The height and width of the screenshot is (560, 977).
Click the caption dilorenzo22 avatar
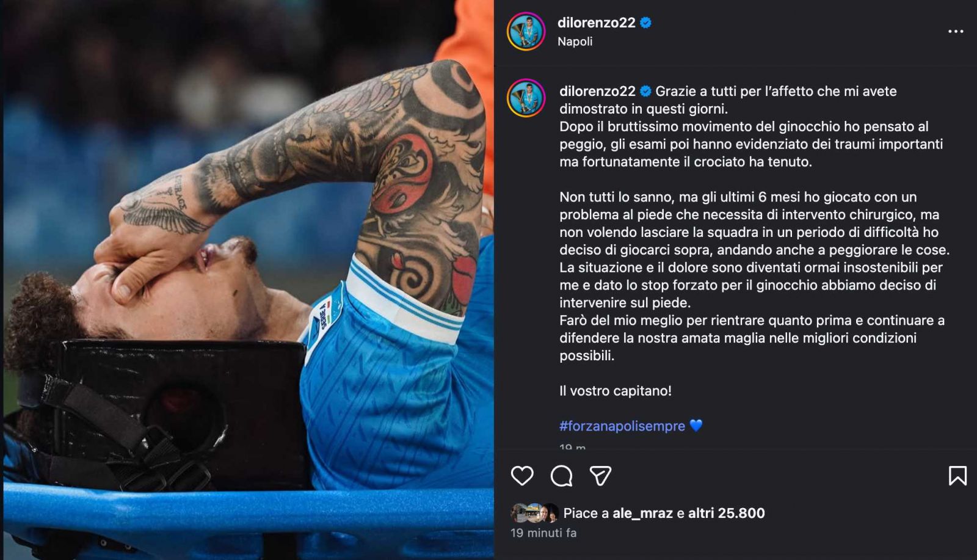click(526, 98)
